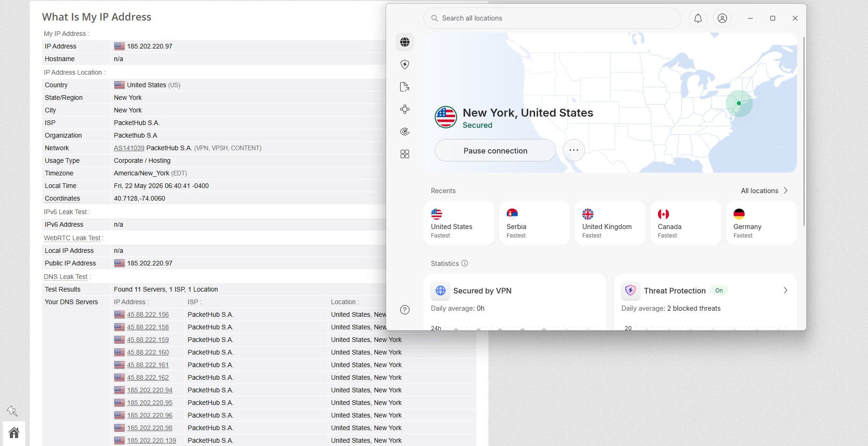Open Threat Protection shield sidebar icon
This screenshot has height=446, width=868.
click(x=405, y=64)
